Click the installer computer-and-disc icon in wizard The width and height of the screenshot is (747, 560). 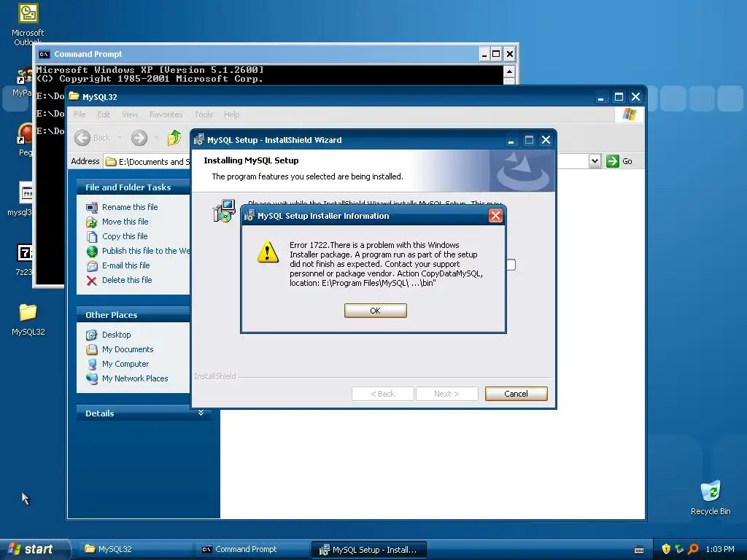tap(224, 211)
